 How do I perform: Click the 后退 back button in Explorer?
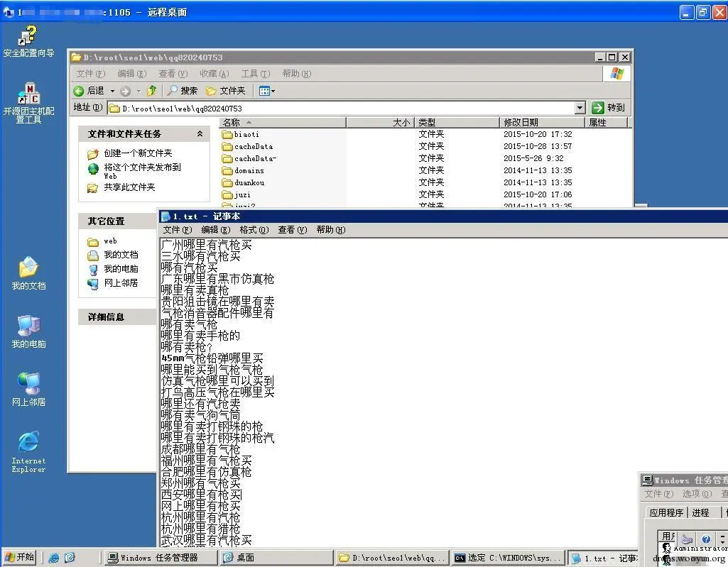coord(89,91)
